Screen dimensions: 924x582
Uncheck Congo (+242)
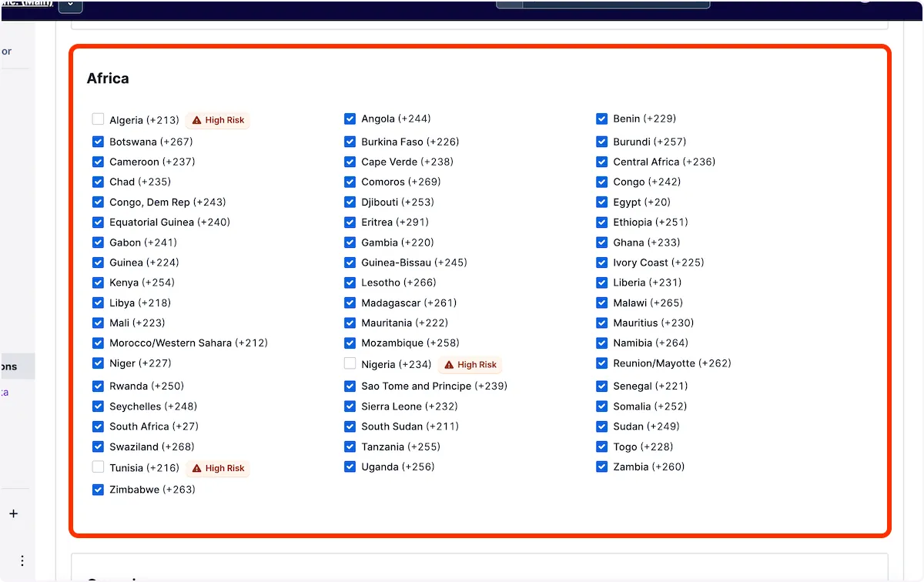click(601, 182)
